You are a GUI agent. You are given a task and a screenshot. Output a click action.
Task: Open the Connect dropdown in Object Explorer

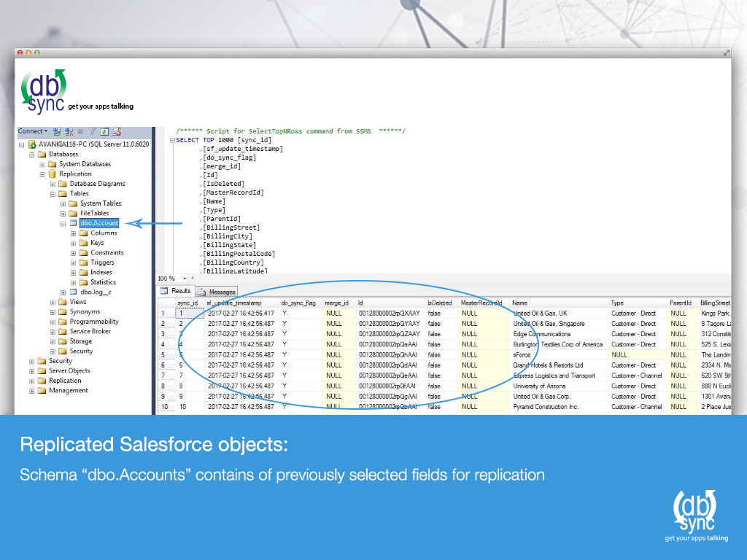[32, 131]
